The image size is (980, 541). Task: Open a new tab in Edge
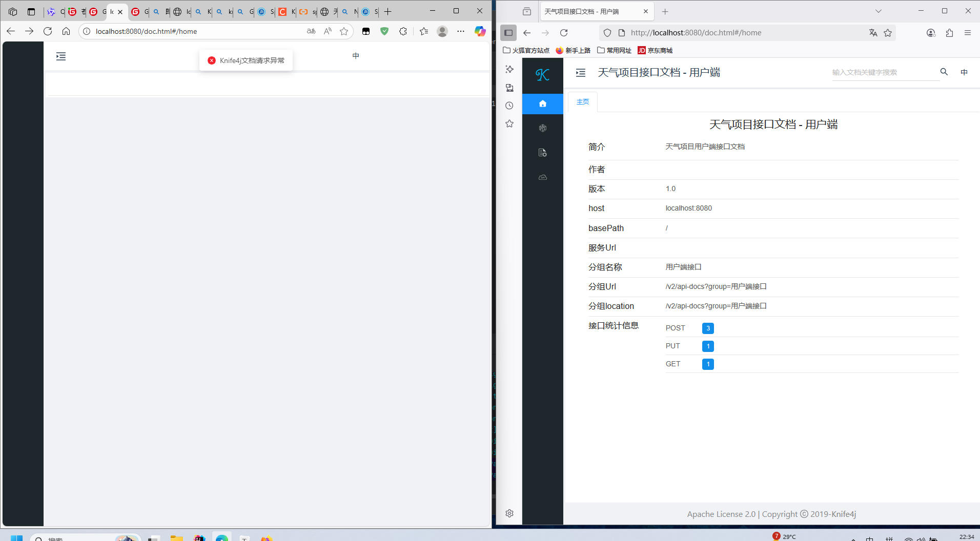(x=388, y=11)
